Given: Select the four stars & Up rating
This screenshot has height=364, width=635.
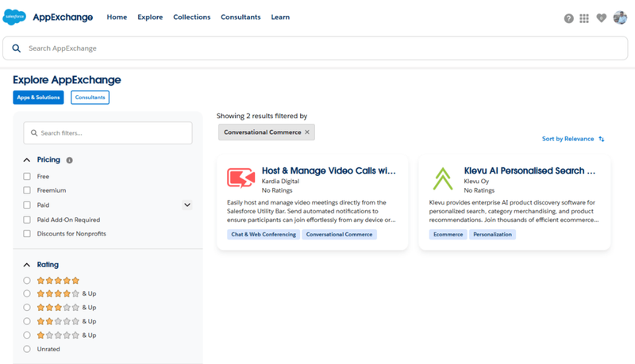Looking at the screenshot, I should coord(27,293).
